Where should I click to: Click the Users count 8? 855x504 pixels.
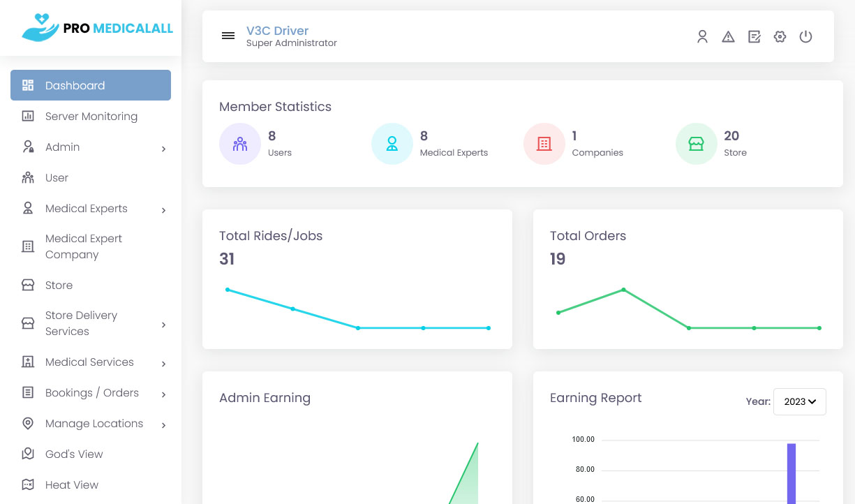[272, 135]
